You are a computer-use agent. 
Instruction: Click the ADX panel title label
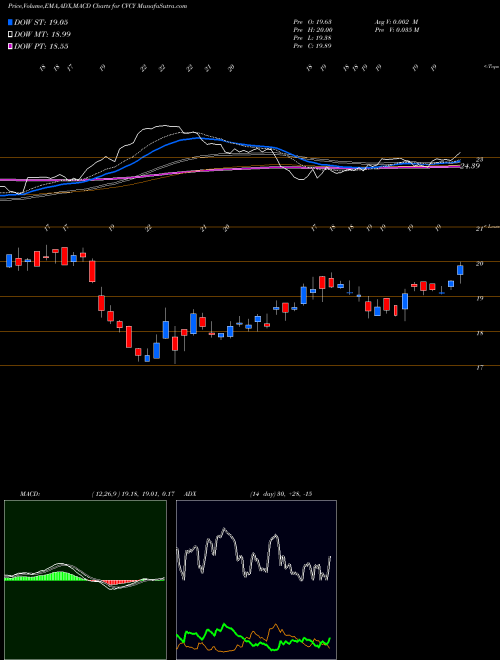(189, 494)
